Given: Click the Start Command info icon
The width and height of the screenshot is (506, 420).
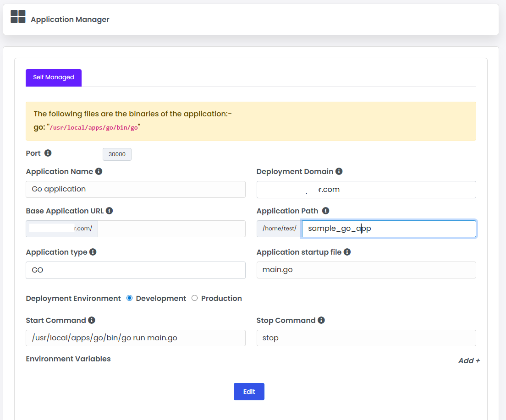Looking at the screenshot, I should pyautogui.click(x=92, y=321).
